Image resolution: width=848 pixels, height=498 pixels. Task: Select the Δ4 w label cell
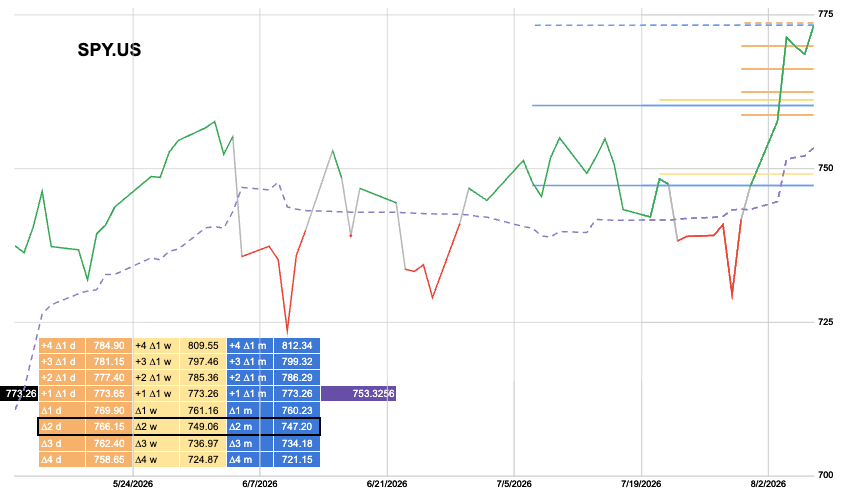point(156,460)
